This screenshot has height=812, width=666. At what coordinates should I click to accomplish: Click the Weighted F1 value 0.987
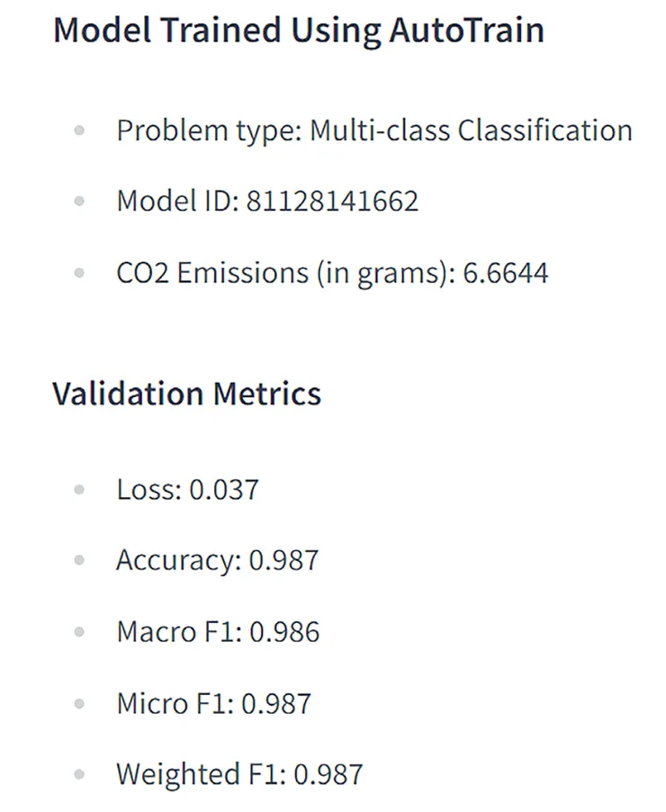(x=328, y=773)
